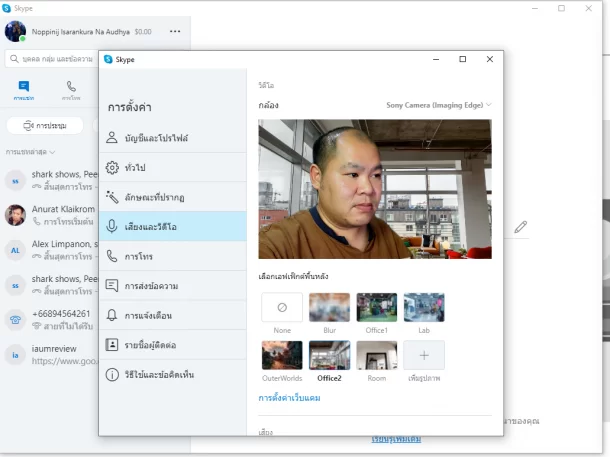The image size is (610, 457).
Task: Click the ia avatar for iaumreview
Action: click(15, 355)
